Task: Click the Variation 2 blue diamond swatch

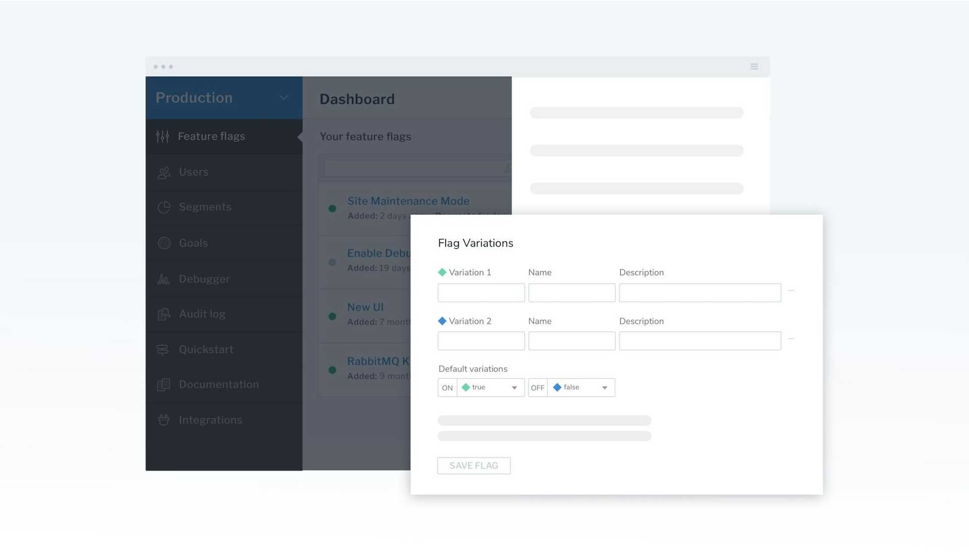Action: [x=442, y=320]
